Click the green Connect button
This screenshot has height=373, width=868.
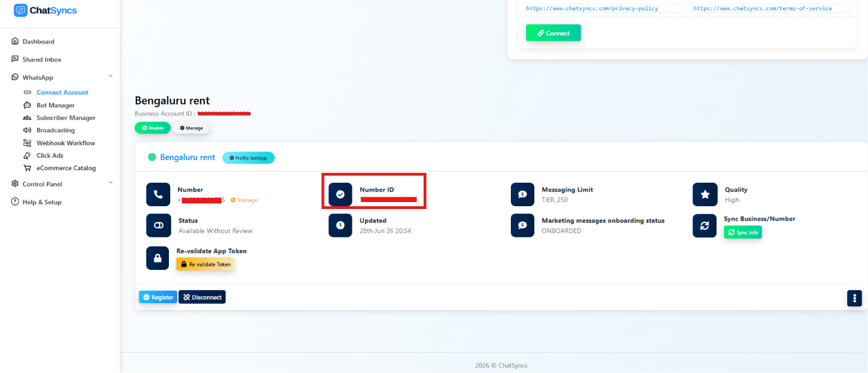pos(553,33)
